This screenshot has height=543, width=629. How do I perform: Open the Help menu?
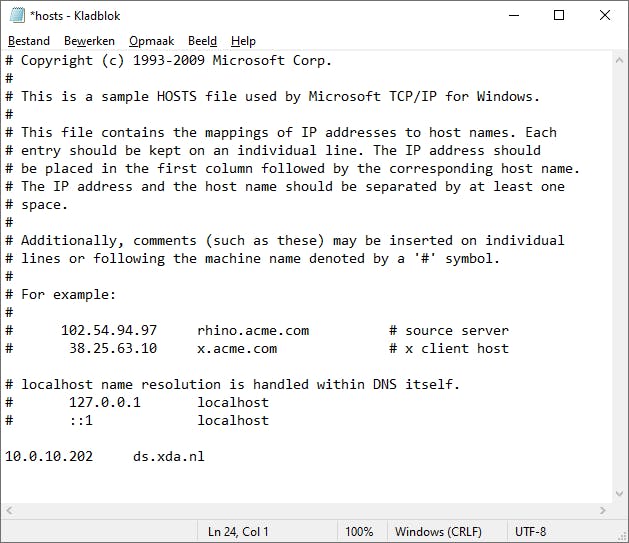(243, 41)
